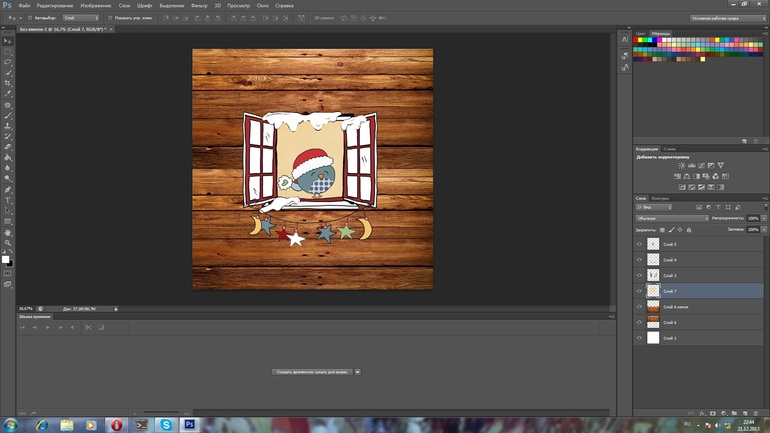Select the Zoom magnifier tool

point(8,243)
